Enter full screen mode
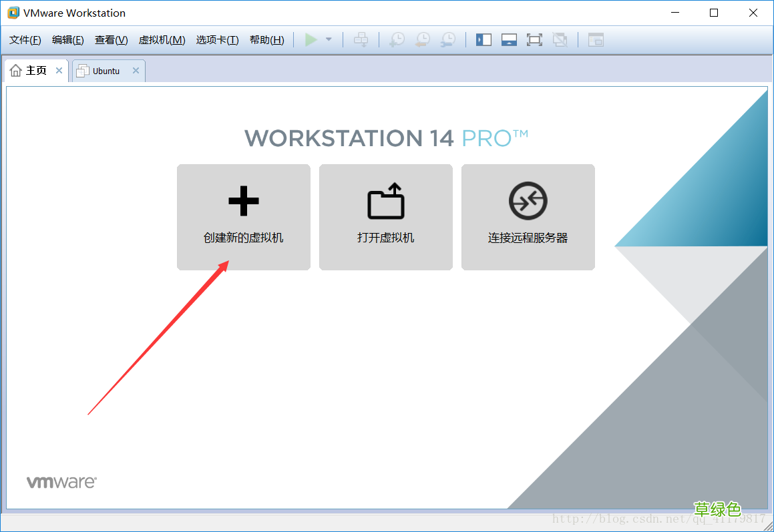 click(x=534, y=39)
